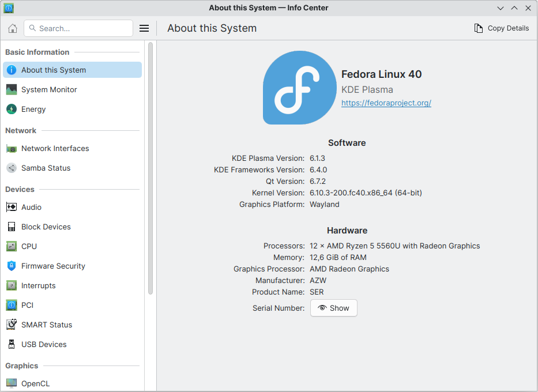Image resolution: width=538 pixels, height=392 pixels.
Task: Click the Graphics Processor value AMD Radeon Graphics
Action: (349, 269)
